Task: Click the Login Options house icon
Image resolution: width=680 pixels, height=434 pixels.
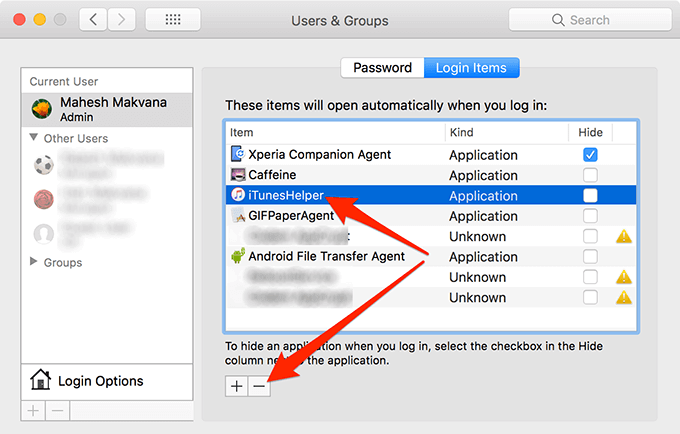Action: pos(41,380)
